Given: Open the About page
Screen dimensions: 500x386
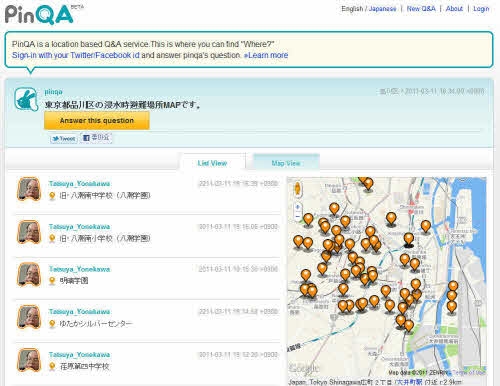Looking at the screenshot, I should click(x=454, y=9).
